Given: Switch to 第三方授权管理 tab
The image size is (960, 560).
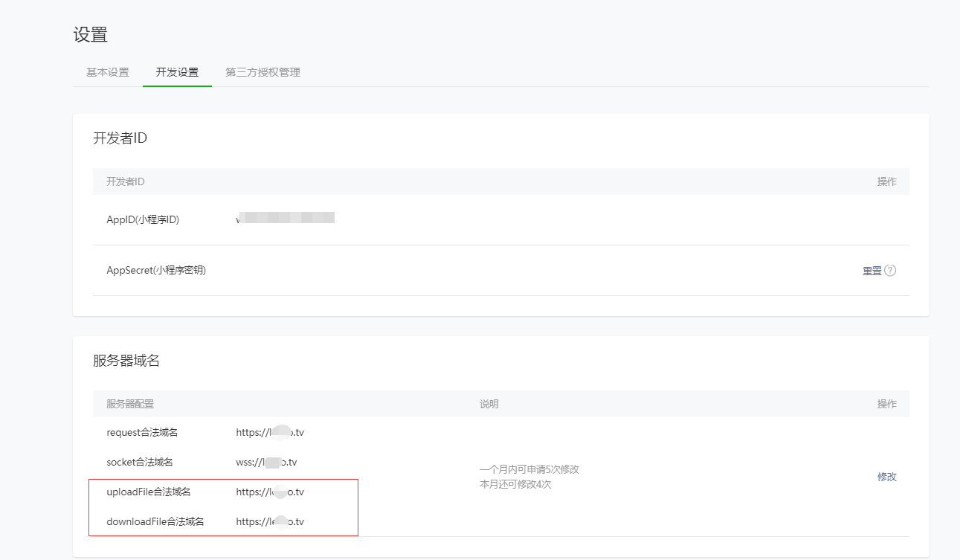Looking at the screenshot, I should [262, 72].
